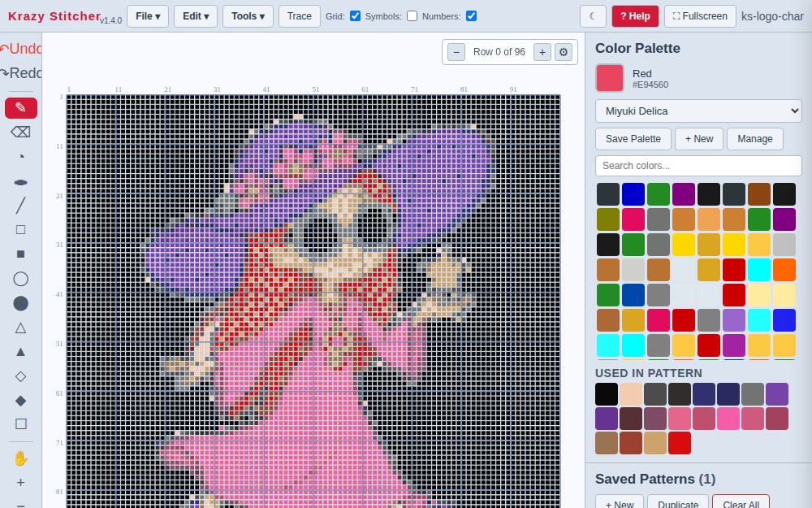The width and height of the screenshot is (812, 508).
Task: Select the pencil draw tool
Action: [x=21, y=108]
